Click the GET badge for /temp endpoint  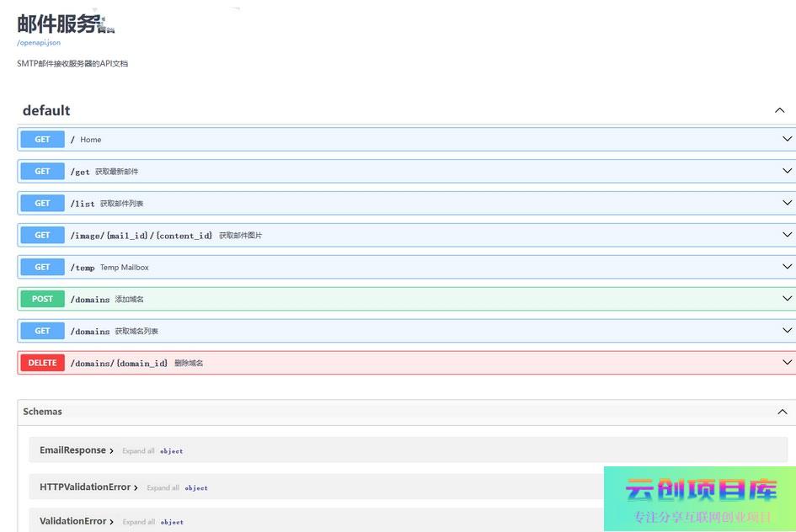(42, 268)
